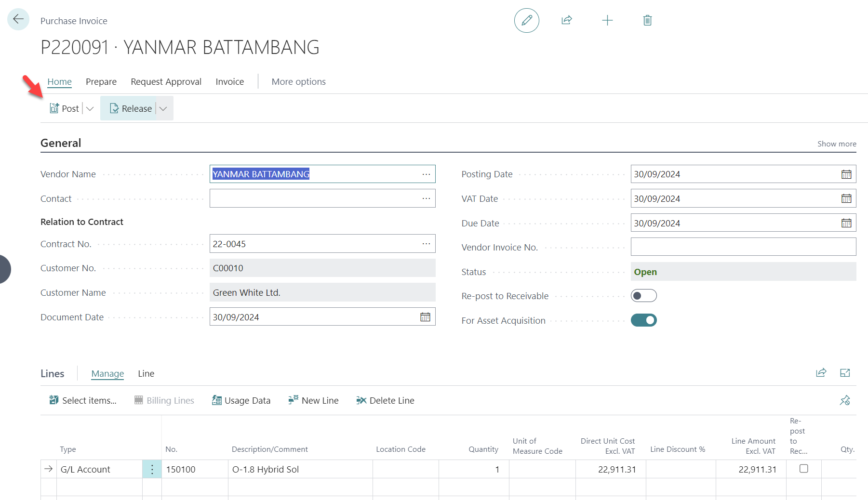Open the dark side panel handle
The width and height of the screenshot is (868, 500).
pos(5,269)
